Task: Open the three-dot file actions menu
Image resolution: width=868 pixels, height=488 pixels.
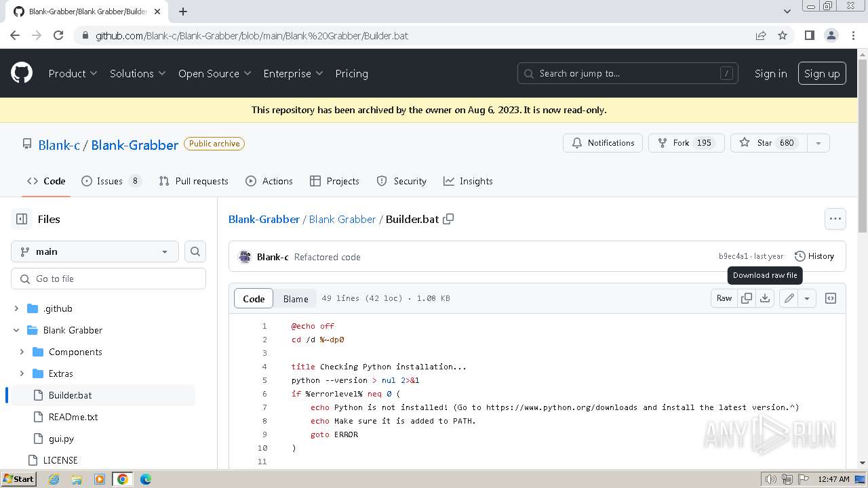Action: click(835, 219)
